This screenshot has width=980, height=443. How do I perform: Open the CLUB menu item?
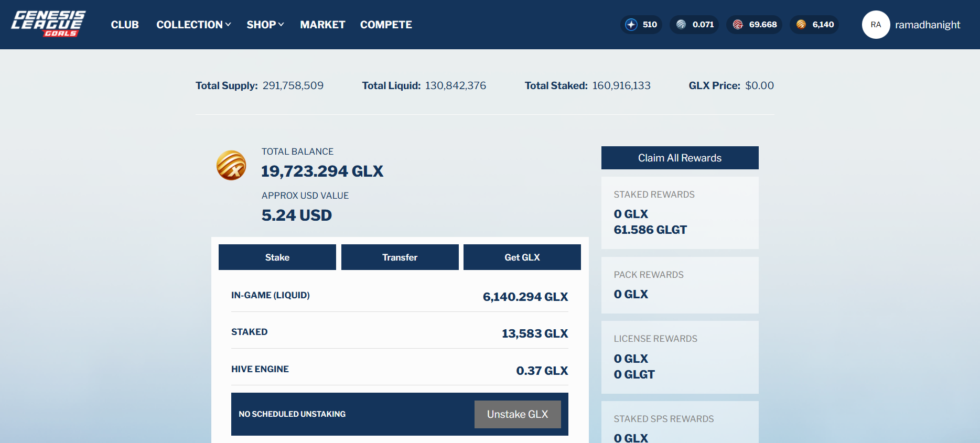coord(125,25)
